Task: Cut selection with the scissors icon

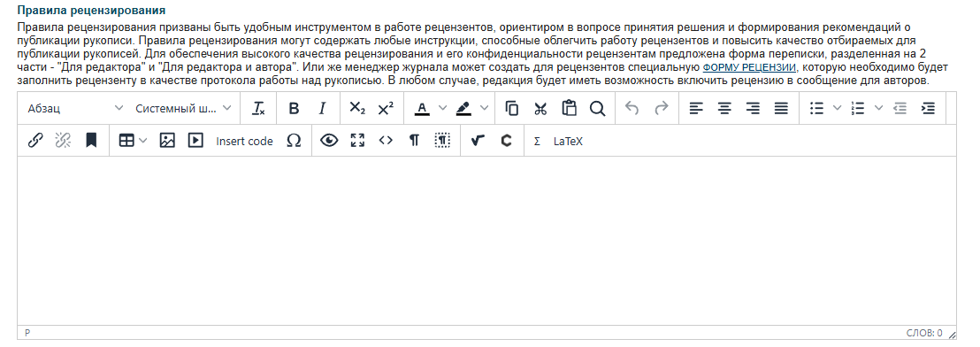Action: pos(540,109)
